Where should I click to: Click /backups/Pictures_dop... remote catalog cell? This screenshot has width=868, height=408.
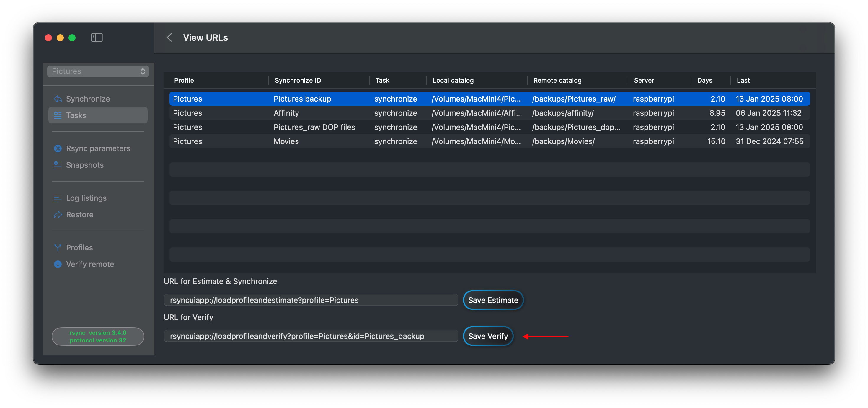(576, 127)
